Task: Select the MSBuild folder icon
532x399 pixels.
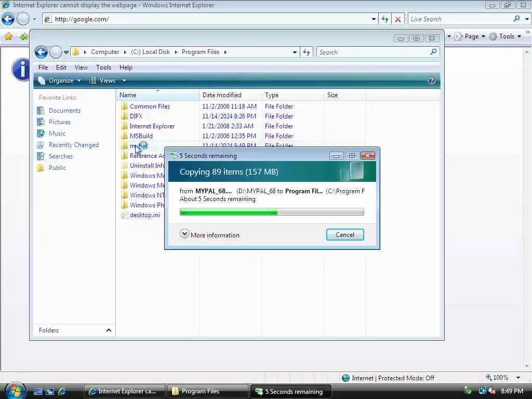Action: click(125, 136)
